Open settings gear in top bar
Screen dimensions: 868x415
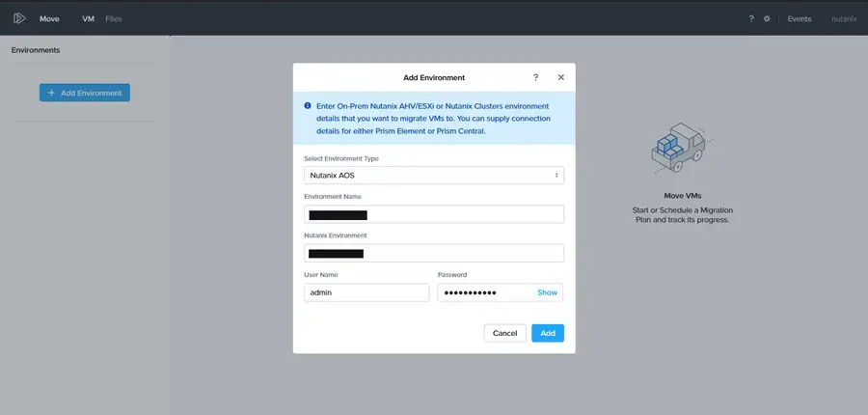pos(767,19)
